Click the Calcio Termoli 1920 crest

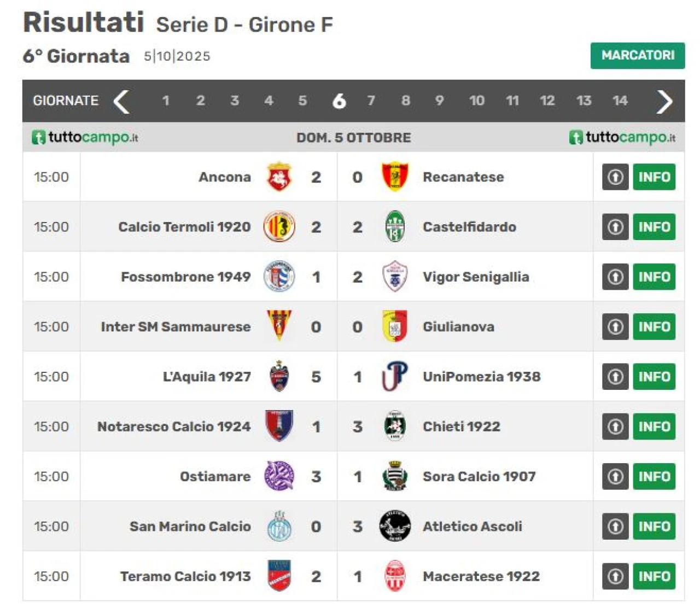click(279, 226)
